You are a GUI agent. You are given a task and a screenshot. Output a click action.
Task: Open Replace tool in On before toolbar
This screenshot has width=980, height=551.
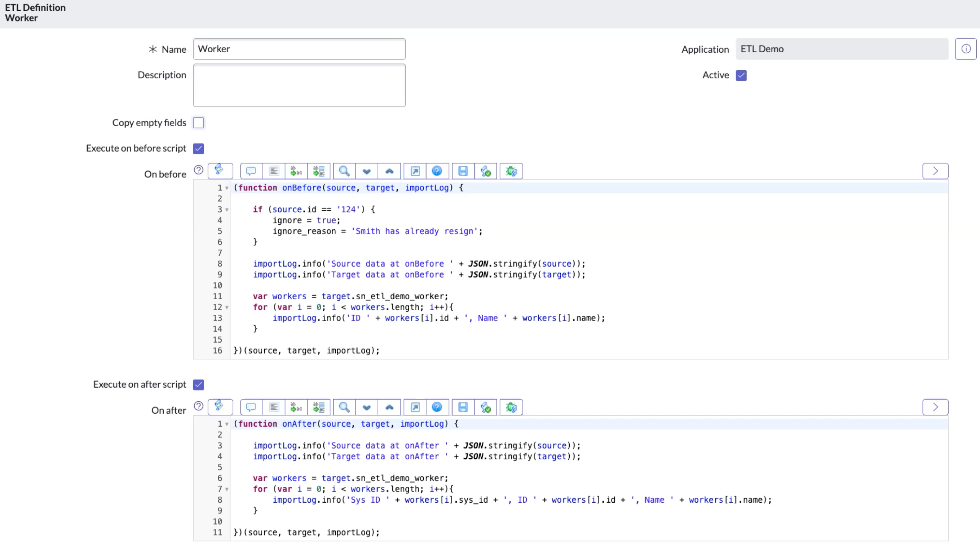tap(296, 171)
